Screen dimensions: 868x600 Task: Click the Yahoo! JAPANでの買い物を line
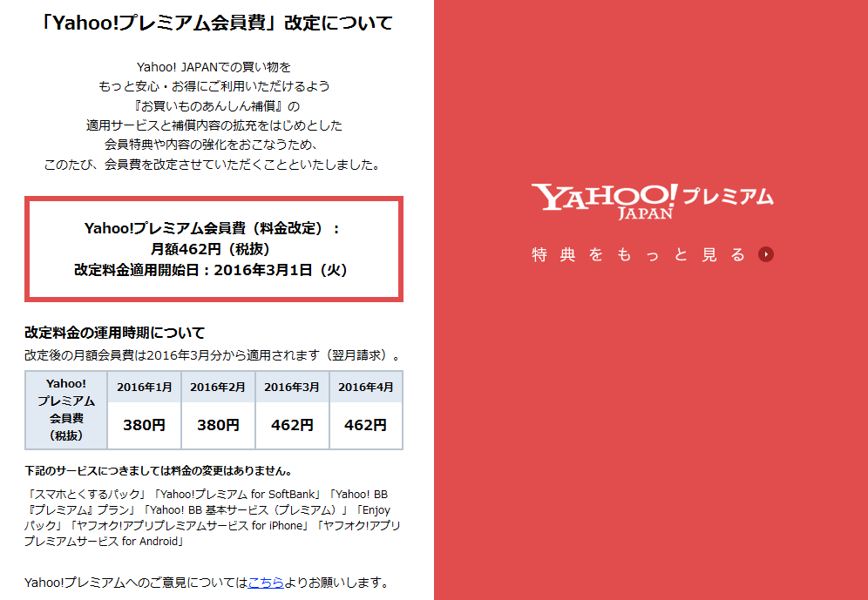click(x=214, y=67)
